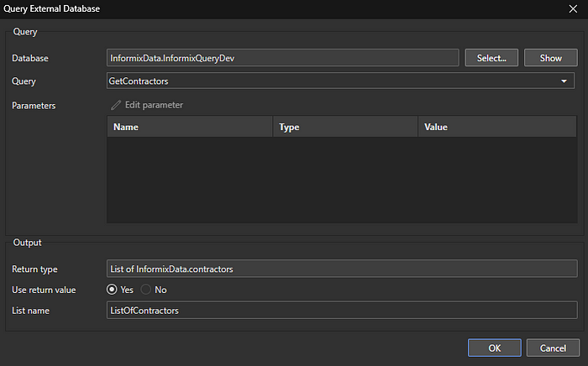Viewport: 588px width, 366px height.
Task: Focus the Database field with InformixData.InformixQueryDev
Action: click(282, 58)
